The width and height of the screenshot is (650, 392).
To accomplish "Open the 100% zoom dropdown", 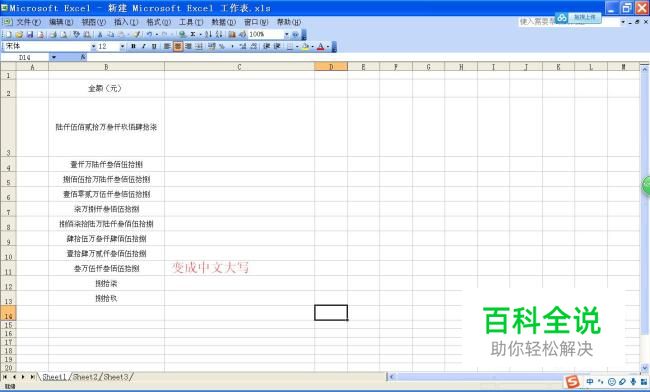I will point(286,35).
